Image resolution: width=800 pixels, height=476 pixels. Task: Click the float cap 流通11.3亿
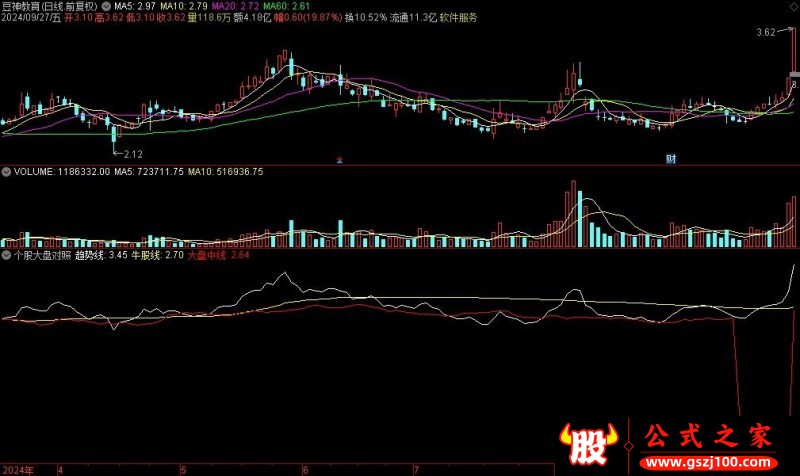413,18
